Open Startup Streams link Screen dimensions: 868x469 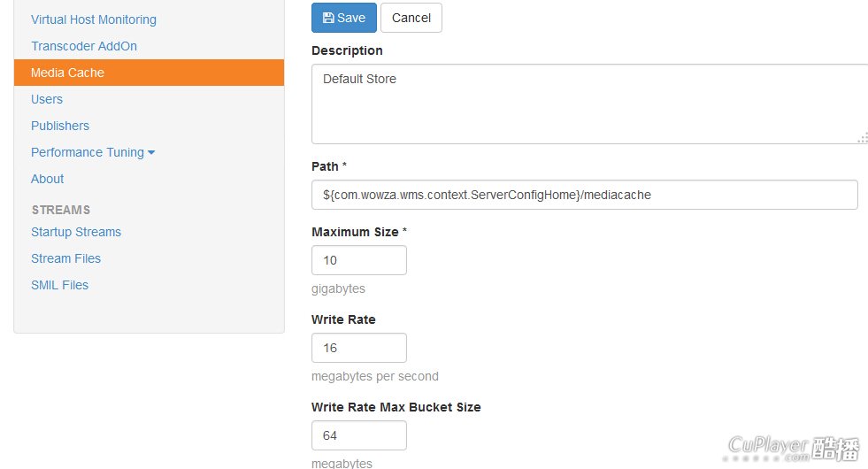click(x=76, y=232)
